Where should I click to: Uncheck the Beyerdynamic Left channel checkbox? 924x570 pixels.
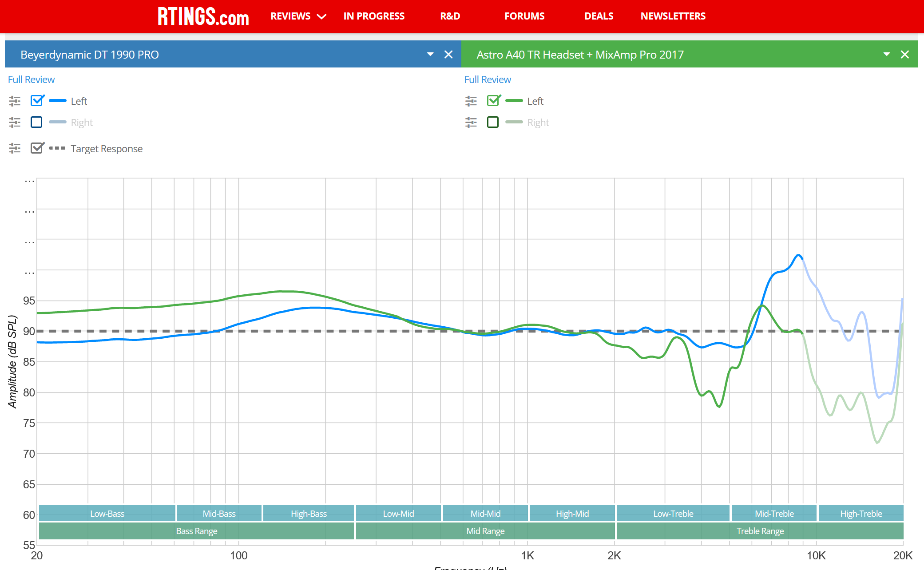coord(37,101)
